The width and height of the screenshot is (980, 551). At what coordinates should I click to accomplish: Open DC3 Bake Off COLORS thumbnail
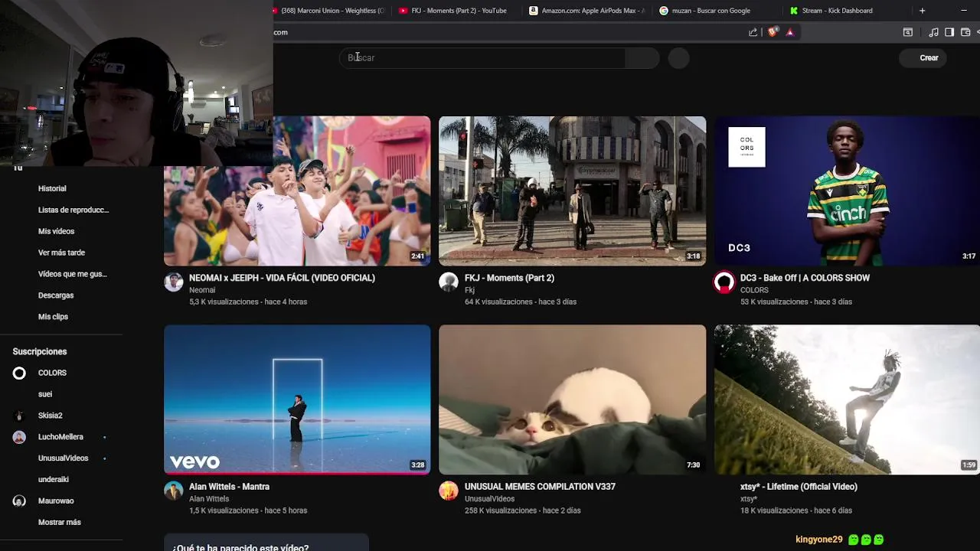pyautogui.click(x=847, y=191)
